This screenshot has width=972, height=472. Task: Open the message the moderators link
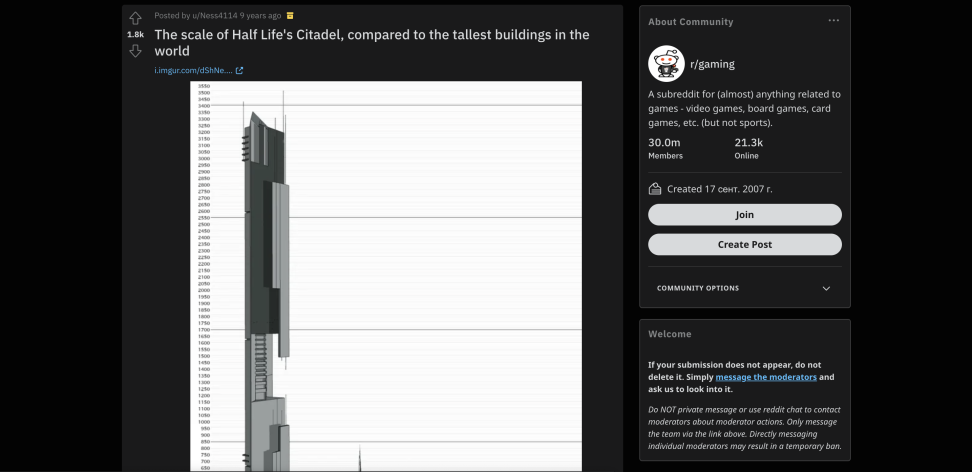(766, 377)
